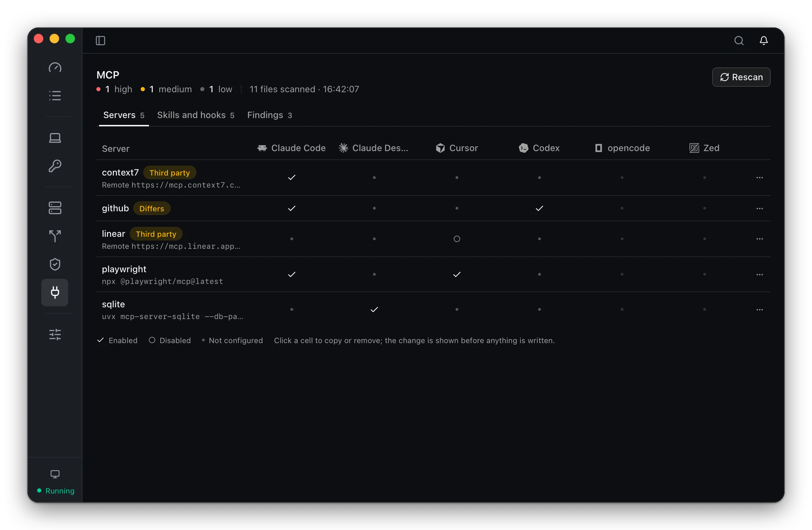
Task: Switch to the Findings tab
Action: coord(270,115)
